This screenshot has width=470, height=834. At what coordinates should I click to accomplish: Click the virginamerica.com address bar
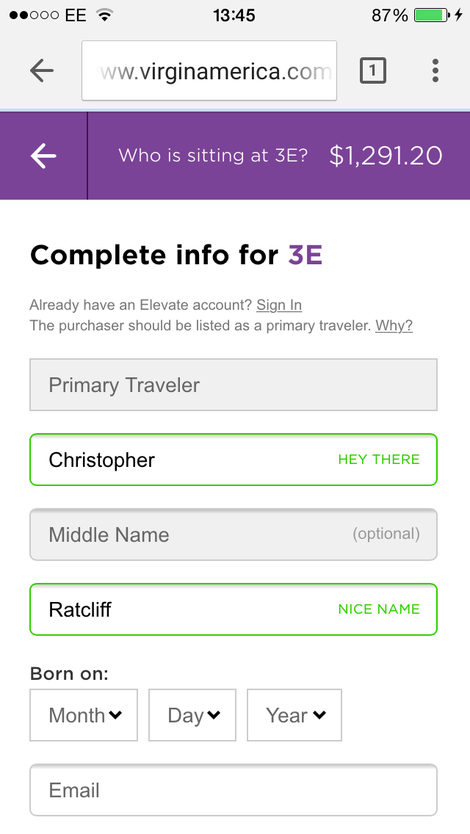tap(209, 70)
